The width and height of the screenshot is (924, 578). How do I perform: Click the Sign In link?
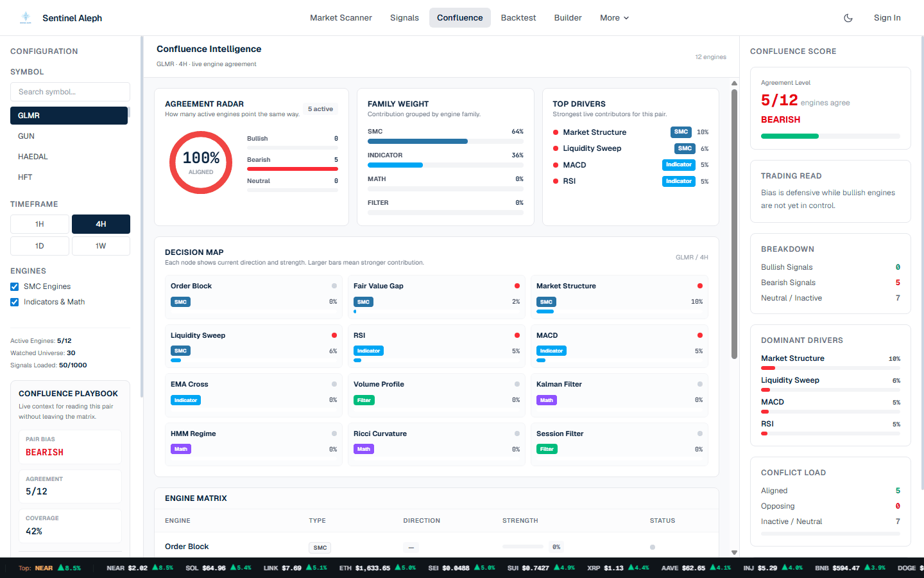887,18
